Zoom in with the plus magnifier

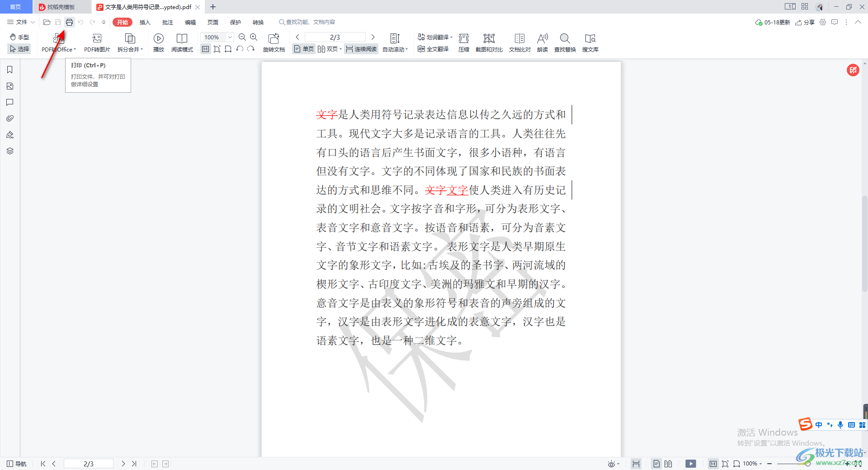coord(254,37)
